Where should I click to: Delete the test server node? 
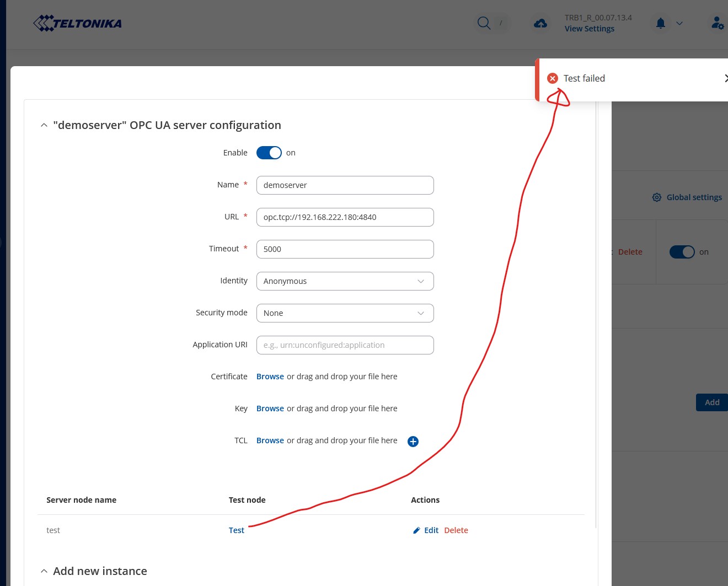[x=456, y=530]
